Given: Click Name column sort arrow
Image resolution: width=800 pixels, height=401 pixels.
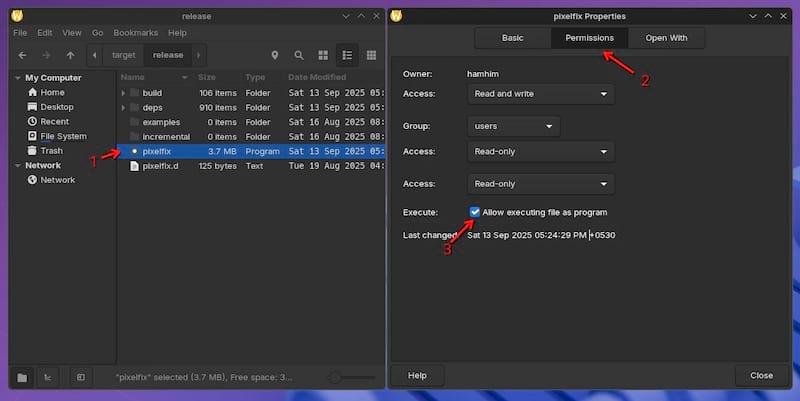Looking at the screenshot, I should click(185, 78).
